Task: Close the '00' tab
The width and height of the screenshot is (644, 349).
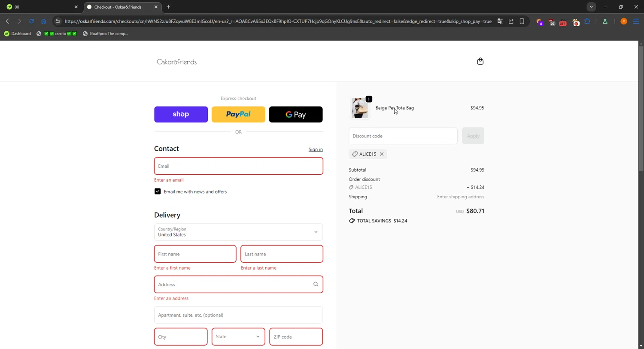Action: pyautogui.click(x=76, y=7)
